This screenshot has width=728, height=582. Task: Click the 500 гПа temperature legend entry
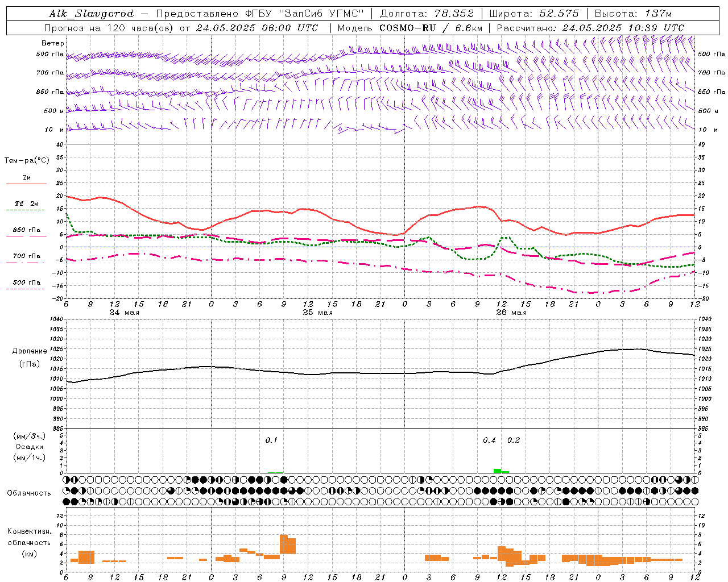26,282
